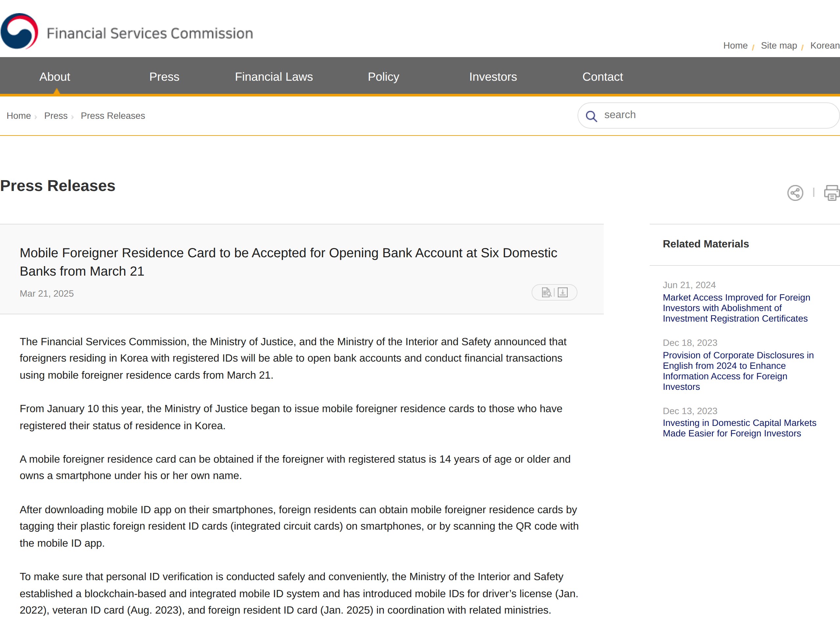The height and width of the screenshot is (630, 840).
Task: Open Investing in Domestic Capital Markets article
Action: (739, 428)
